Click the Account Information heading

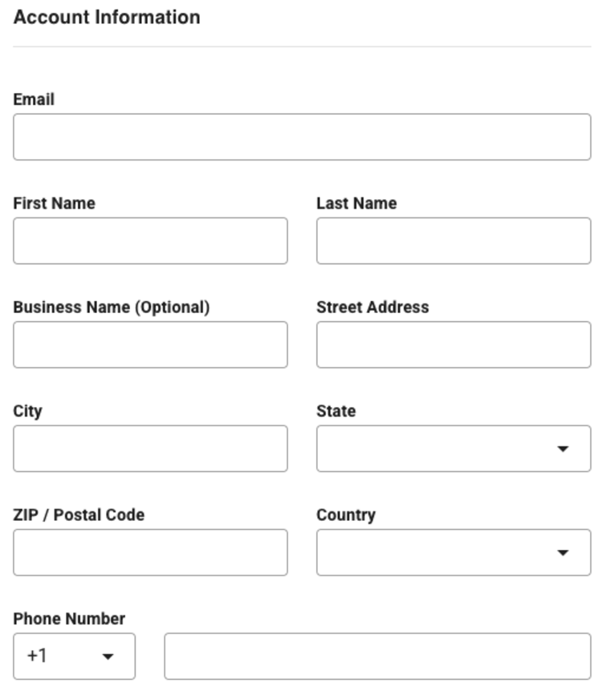[107, 17]
